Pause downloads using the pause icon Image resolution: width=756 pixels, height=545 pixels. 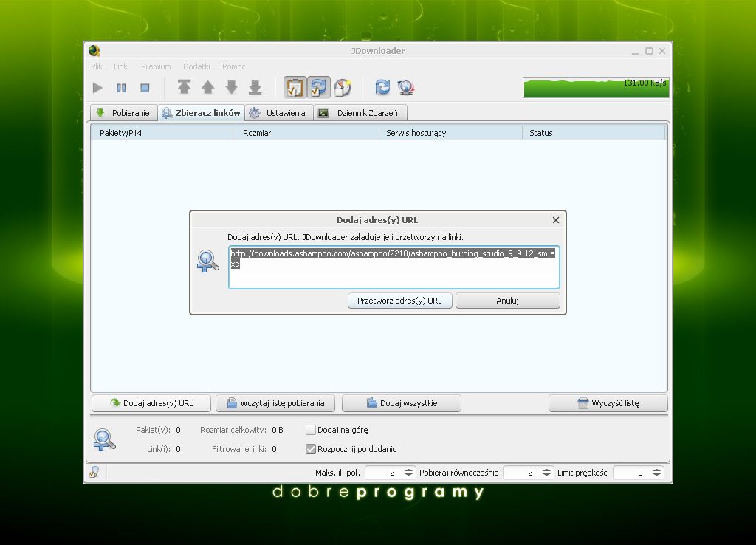pyautogui.click(x=121, y=88)
